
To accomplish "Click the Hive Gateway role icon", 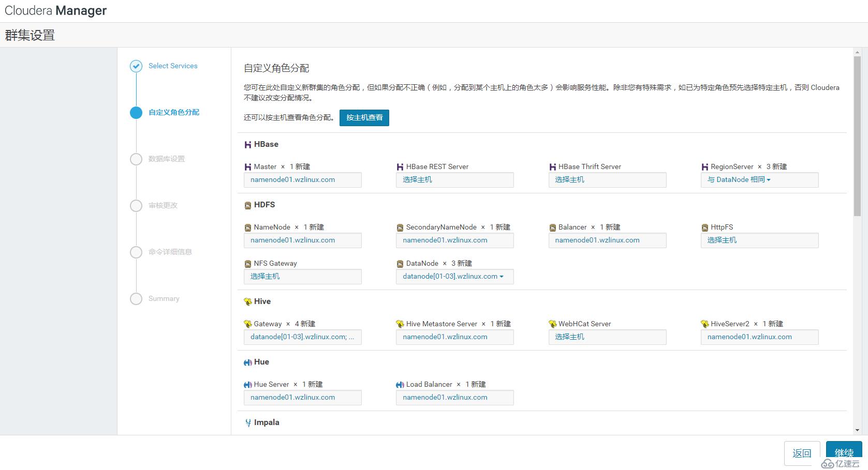I will tap(247, 324).
